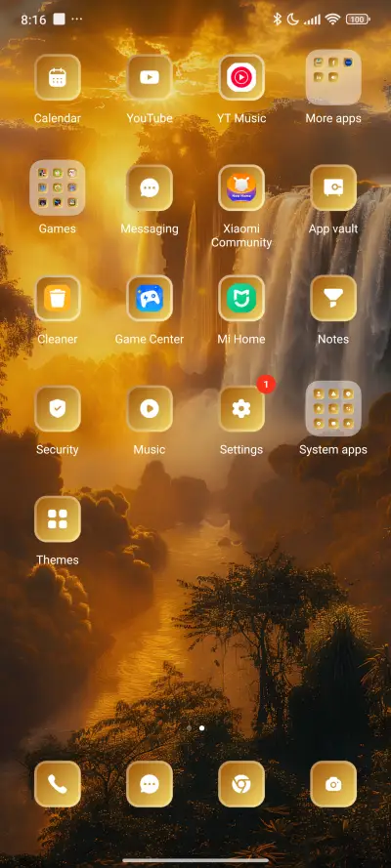The height and width of the screenshot is (868, 391).
Task: Launch the Messaging app in the grid
Action: click(149, 187)
